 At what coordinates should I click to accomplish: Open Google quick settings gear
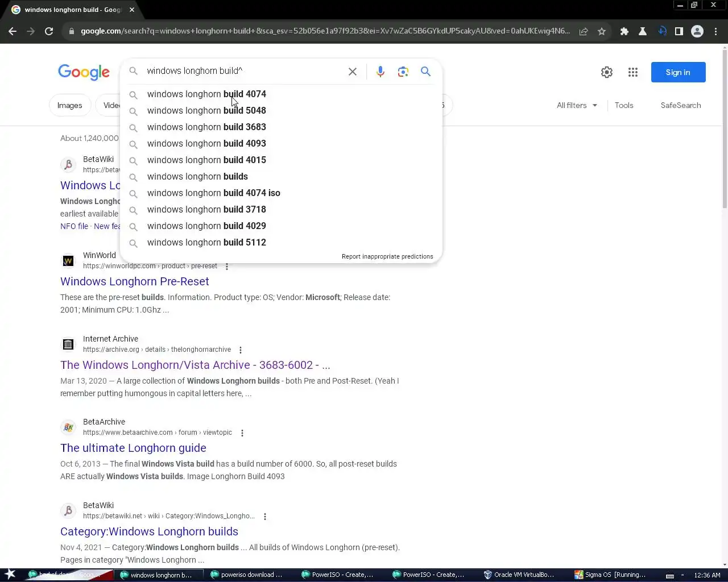(607, 72)
